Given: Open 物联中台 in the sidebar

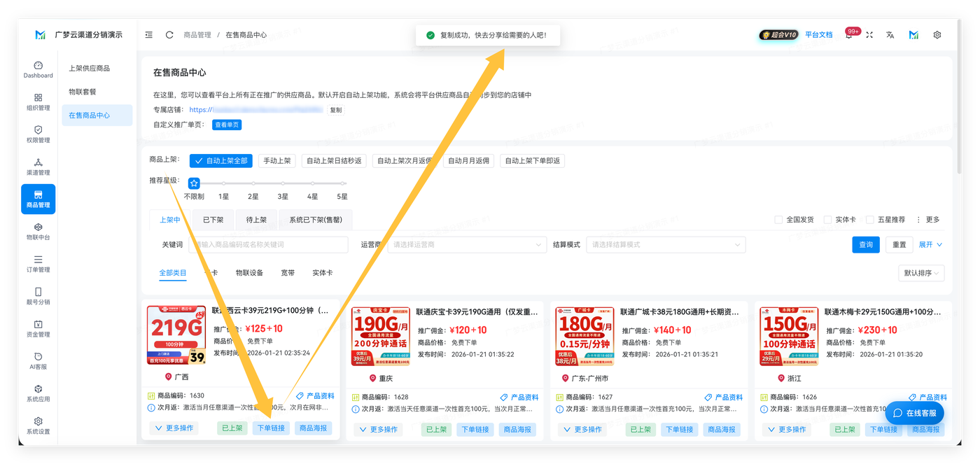Looking at the screenshot, I should (x=38, y=232).
